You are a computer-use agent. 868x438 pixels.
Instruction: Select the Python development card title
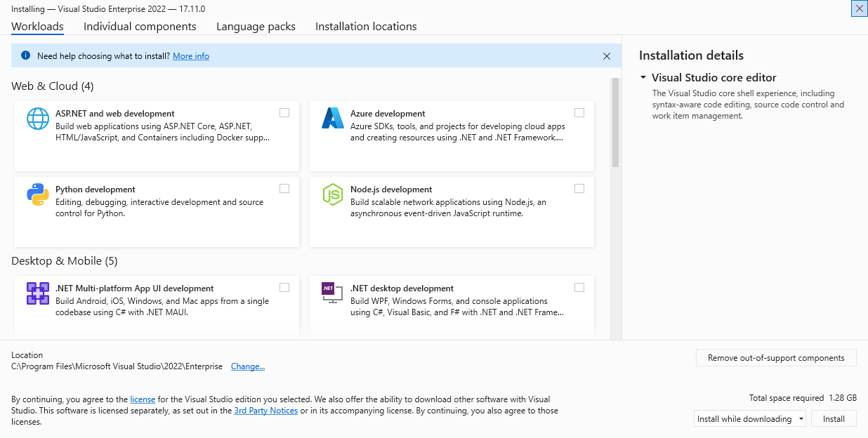click(96, 190)
